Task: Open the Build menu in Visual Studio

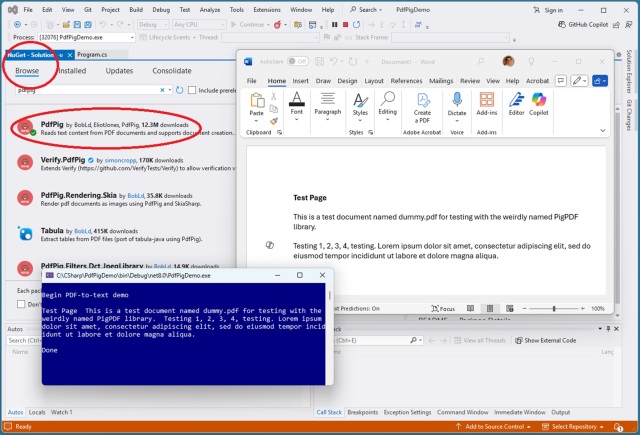Action: (x=136, y=10)
